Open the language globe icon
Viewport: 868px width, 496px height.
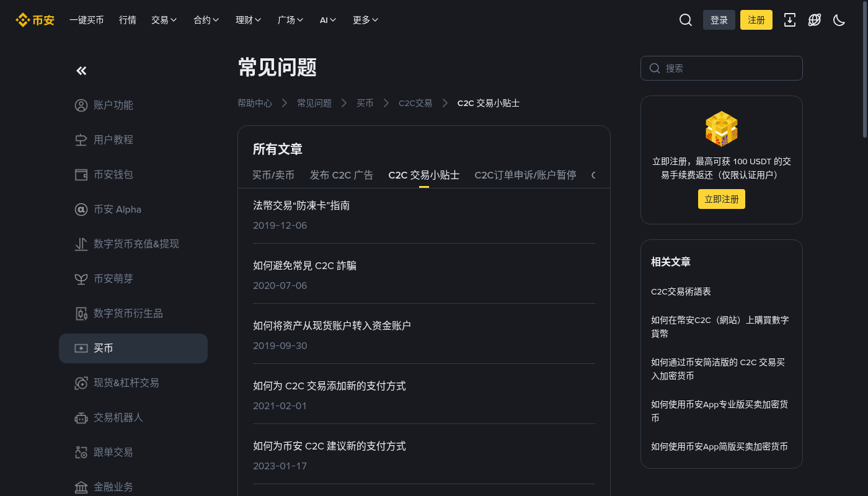815,20
